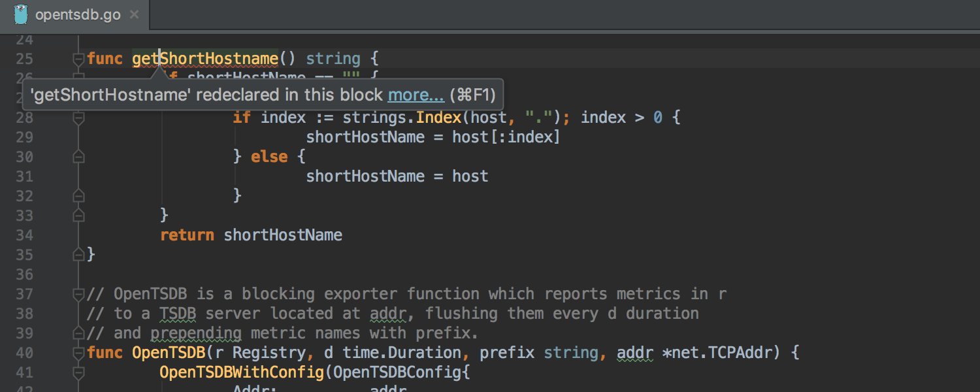Fold the OpenTSDB function at line 40
Screen dimensions: 980x392
coord(78,353)
